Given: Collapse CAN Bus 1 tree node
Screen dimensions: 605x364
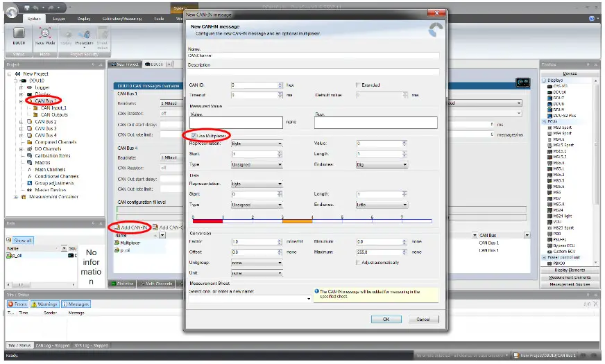Looking at the screenshot, I should pos(22,101).
